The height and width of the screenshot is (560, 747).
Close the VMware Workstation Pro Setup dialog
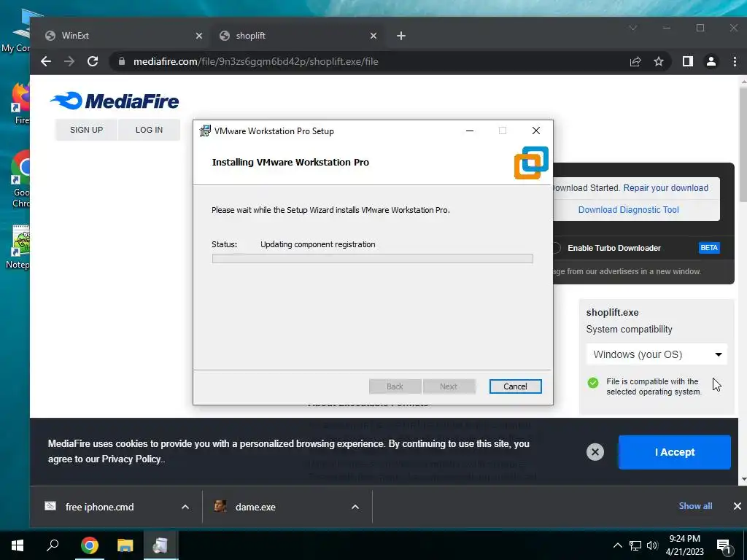(536, 131)
